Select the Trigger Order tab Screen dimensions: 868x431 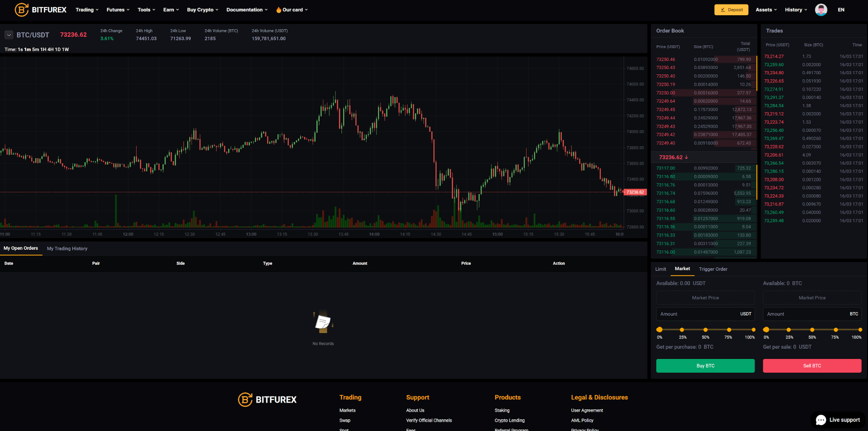click(x=713, y=269)
